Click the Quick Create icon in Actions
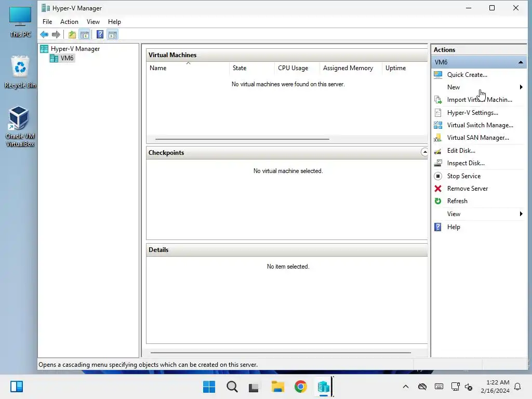Screen dimensions: 532x399 438,75
